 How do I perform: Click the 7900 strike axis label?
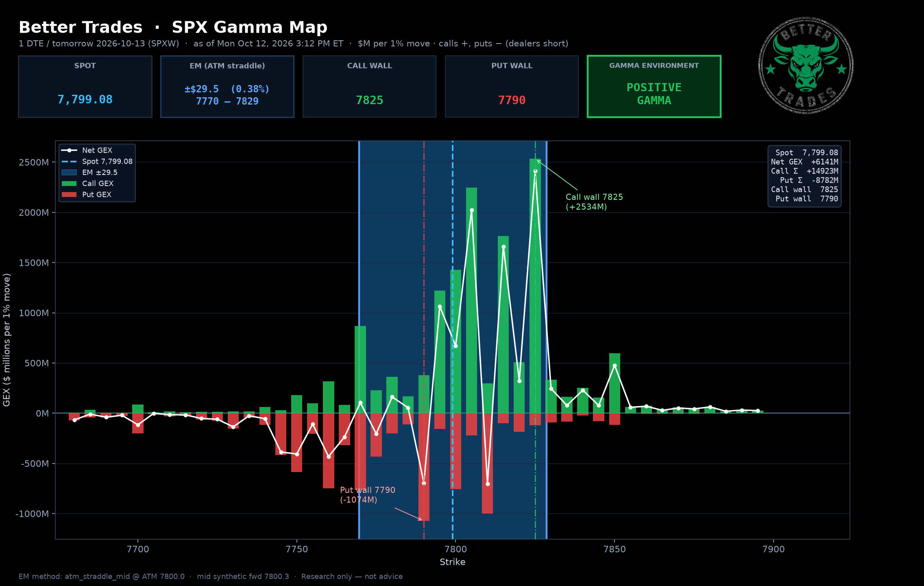pyautogui.click(x=774, y=549)
